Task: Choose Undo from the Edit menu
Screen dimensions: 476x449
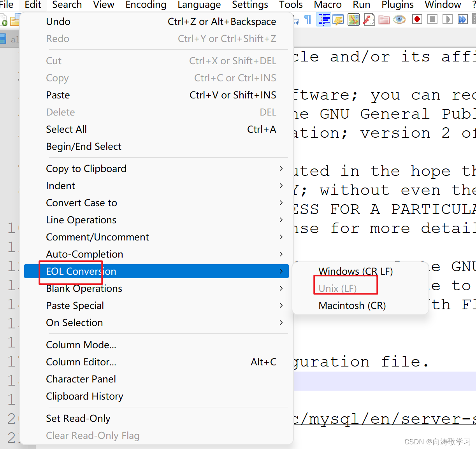Action: click(156, 21)
